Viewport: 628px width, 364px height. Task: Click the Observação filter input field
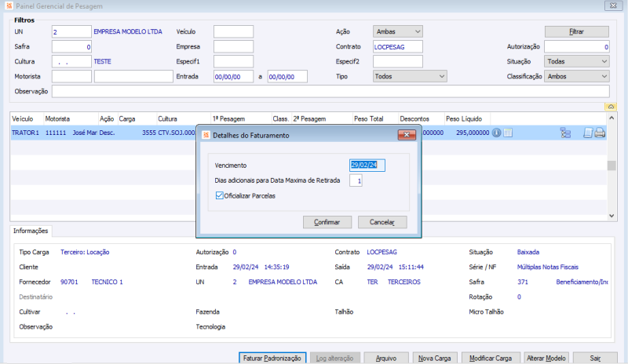[330, 91]
